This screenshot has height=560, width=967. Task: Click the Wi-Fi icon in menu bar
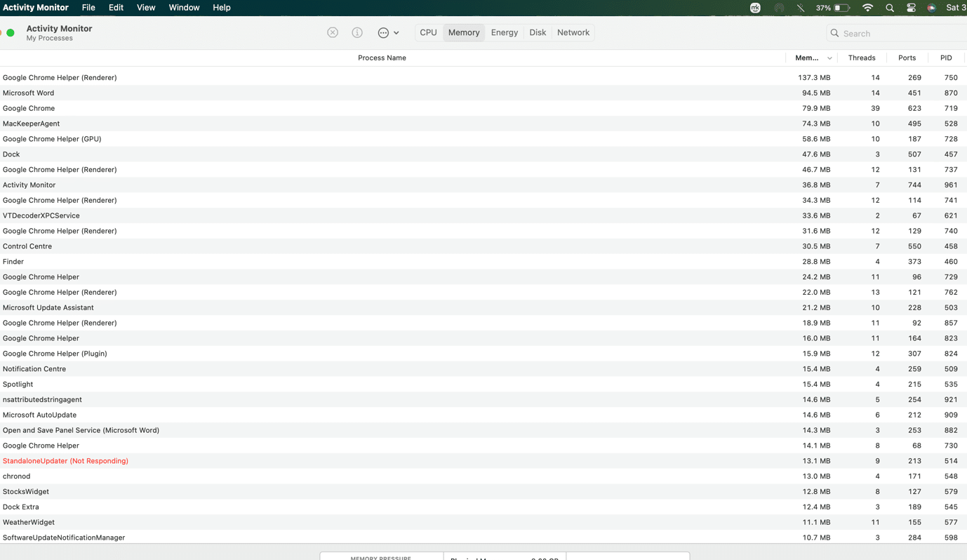[x=867, y=8]
